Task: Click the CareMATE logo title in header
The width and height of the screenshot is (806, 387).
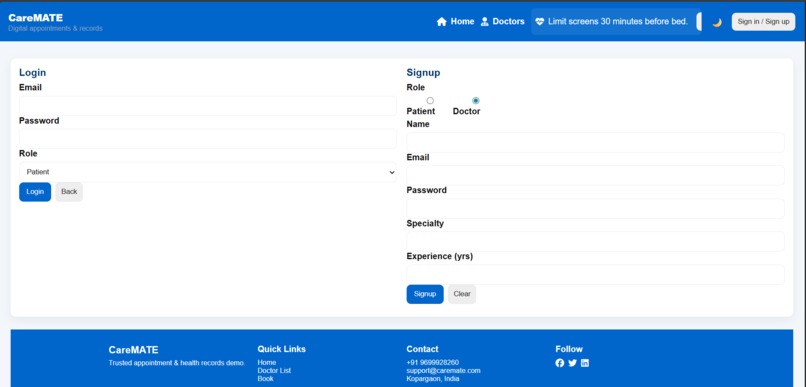Action: [x=35, y=17]
